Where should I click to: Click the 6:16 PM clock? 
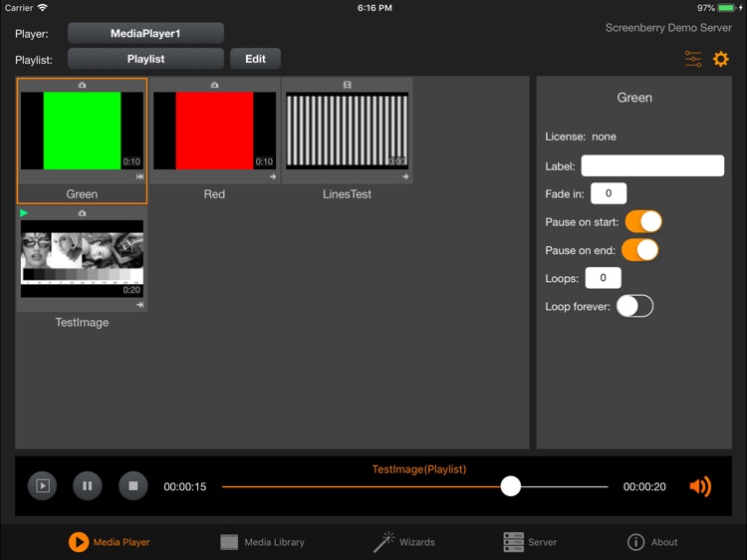click(374, 8)
